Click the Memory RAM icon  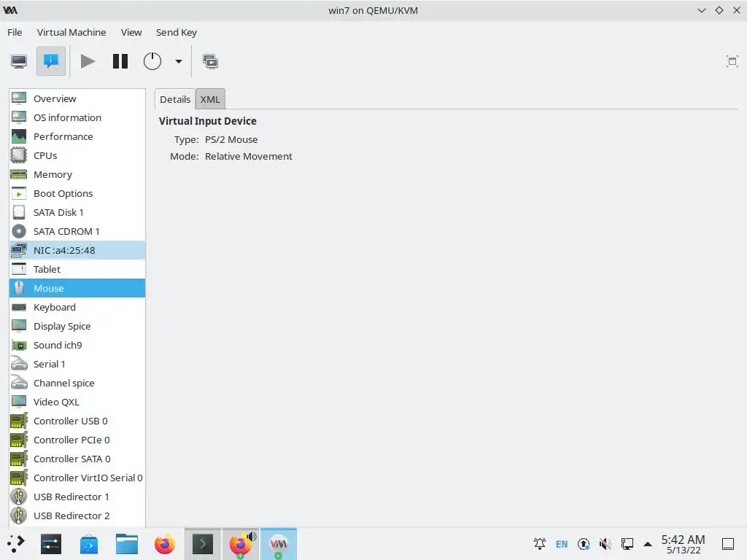(x=18, y=175)
